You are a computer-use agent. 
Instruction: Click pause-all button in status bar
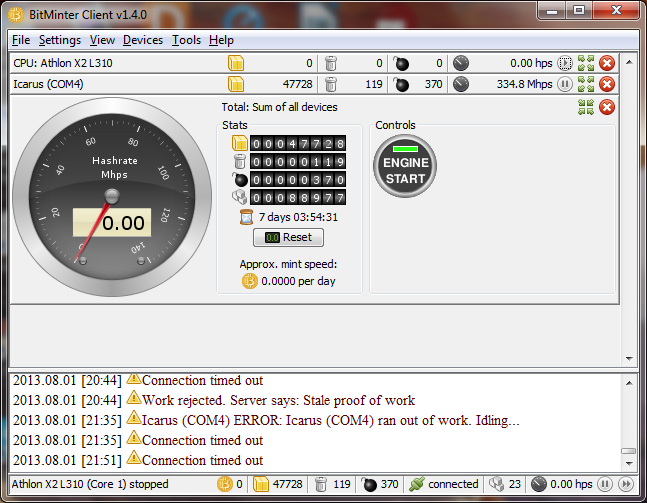pyautogui.click(x=604, y=484)
